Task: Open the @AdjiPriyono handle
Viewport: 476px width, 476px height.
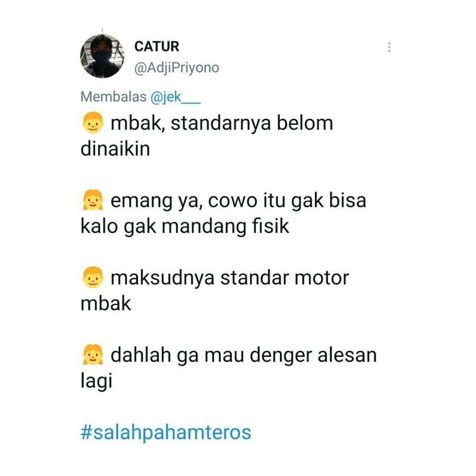Action: click(177, 68)
